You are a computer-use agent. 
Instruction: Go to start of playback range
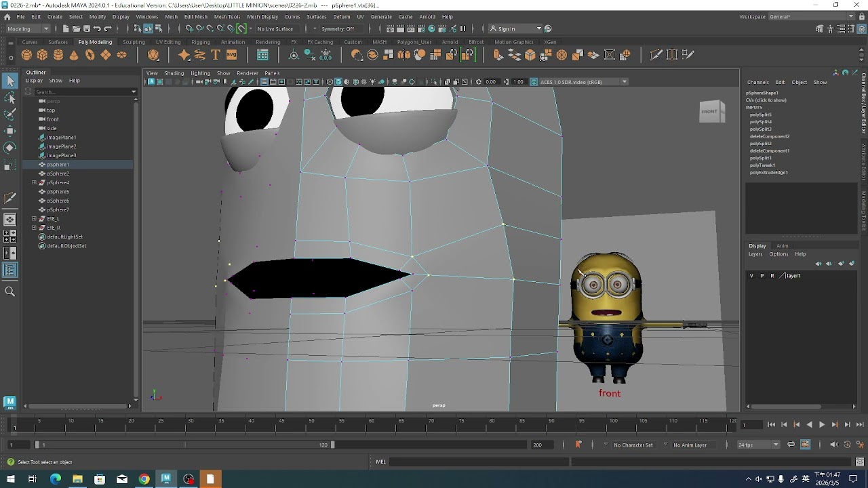772,425
